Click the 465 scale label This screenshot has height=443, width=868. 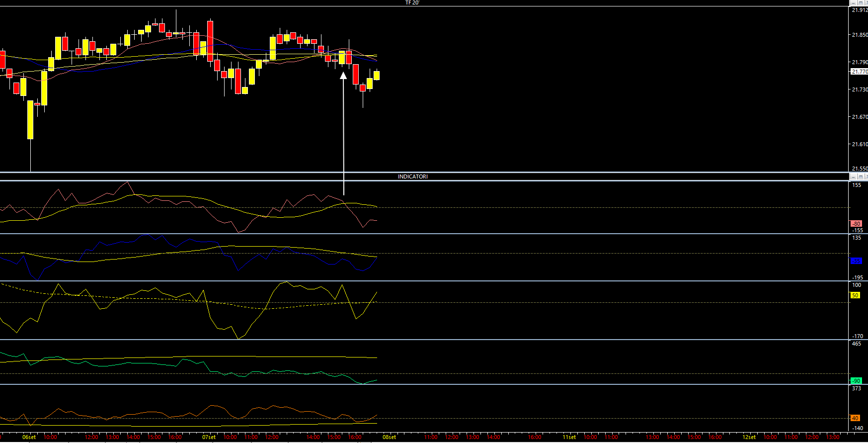pyautogui.click(x=857, y=344)
